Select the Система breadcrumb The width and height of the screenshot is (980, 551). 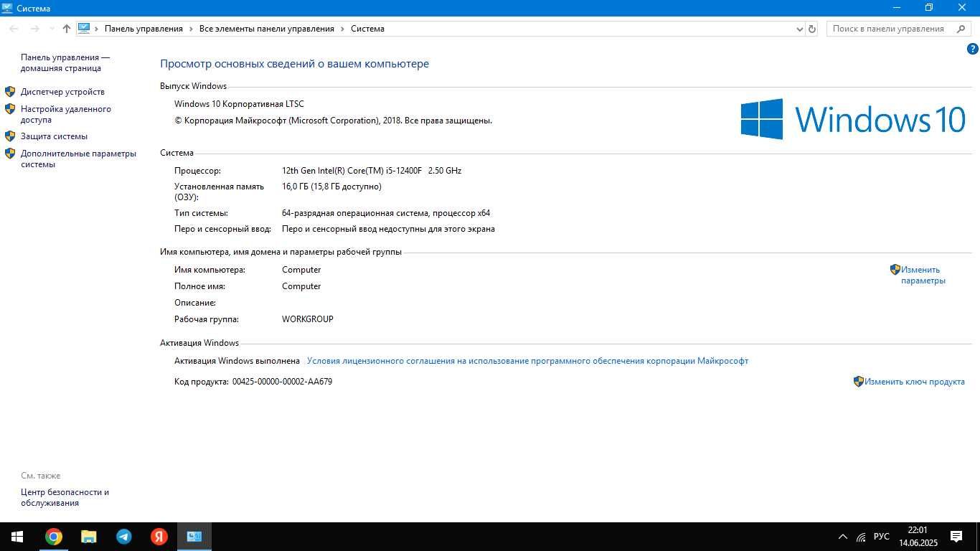(367, 29)
